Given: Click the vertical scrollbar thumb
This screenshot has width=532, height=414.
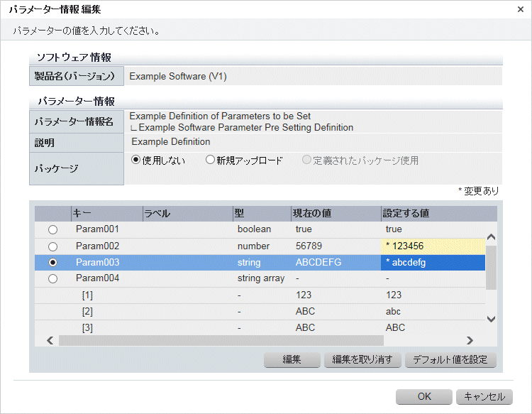Looking at the screenshot, I should tap(490, 268).
